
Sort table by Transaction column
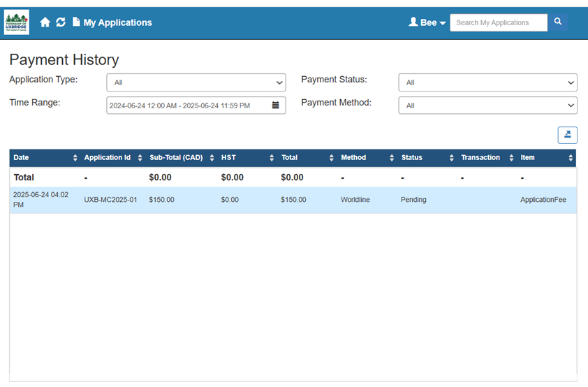point(487,158)
